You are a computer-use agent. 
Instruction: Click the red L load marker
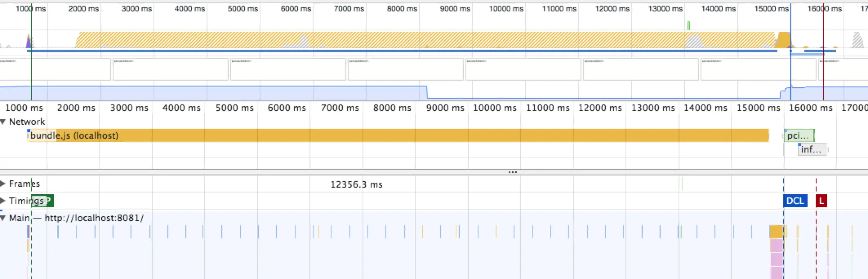821,201
